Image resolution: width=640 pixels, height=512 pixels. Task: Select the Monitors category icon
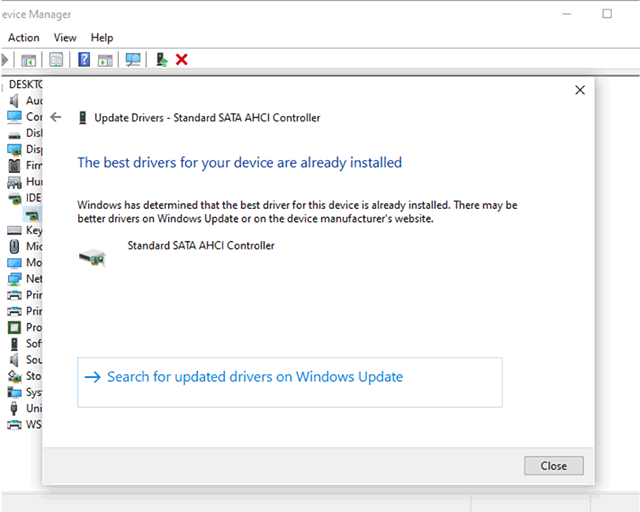click(14, 263)
